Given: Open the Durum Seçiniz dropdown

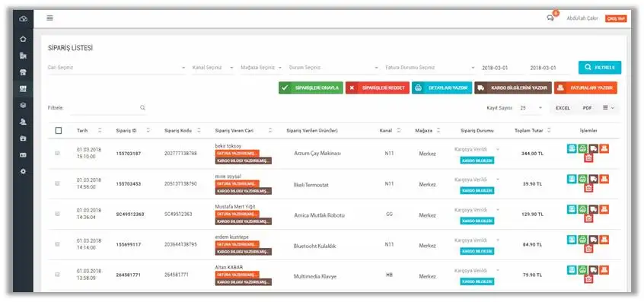Looking at the screenshot, I should pyautogui.click(x=334, y=68).
